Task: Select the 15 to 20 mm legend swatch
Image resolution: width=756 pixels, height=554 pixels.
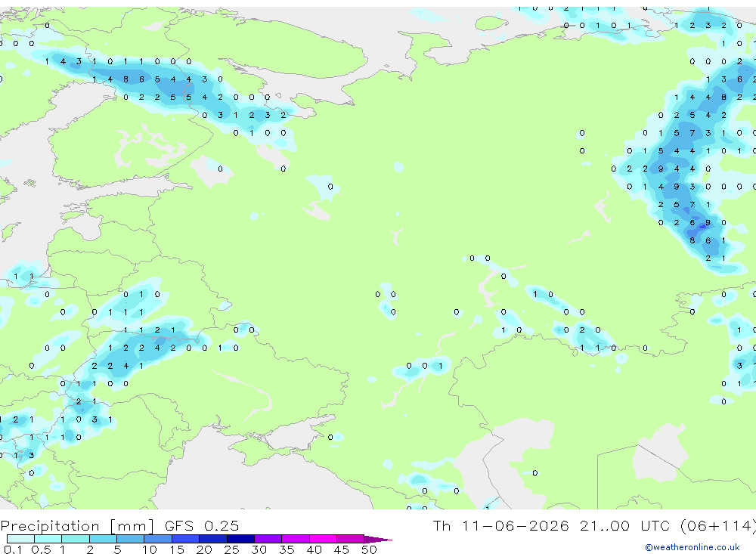Action: [x=185, y=539]
